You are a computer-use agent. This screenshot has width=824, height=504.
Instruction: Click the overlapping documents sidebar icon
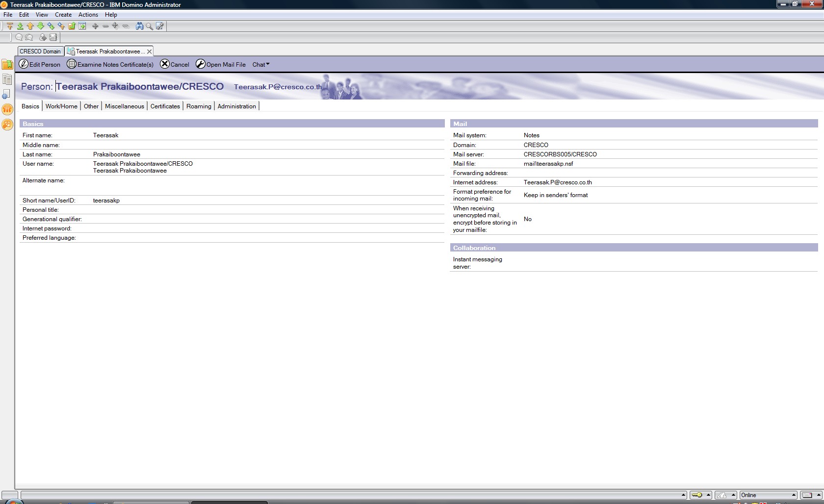[7, 79]
